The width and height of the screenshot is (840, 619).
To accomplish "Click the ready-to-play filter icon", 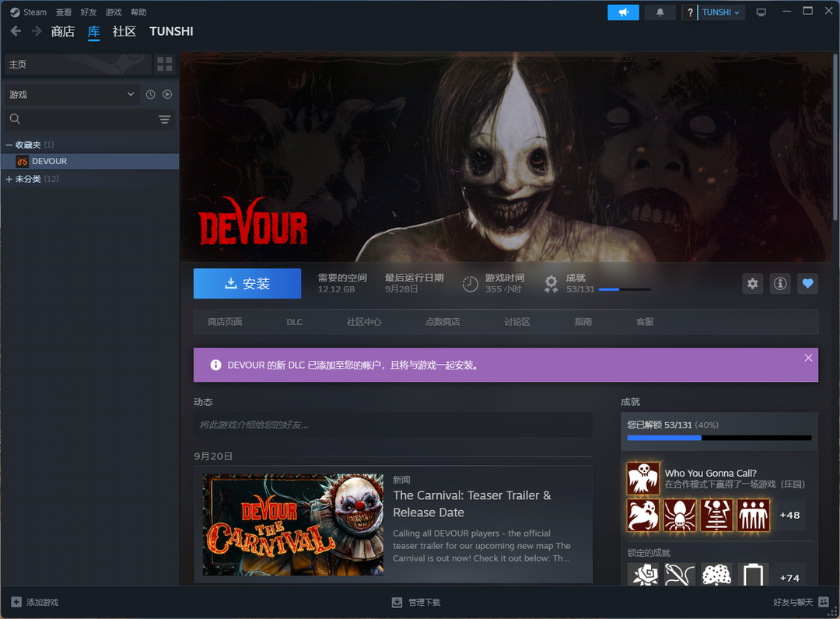I will point(167,94).
